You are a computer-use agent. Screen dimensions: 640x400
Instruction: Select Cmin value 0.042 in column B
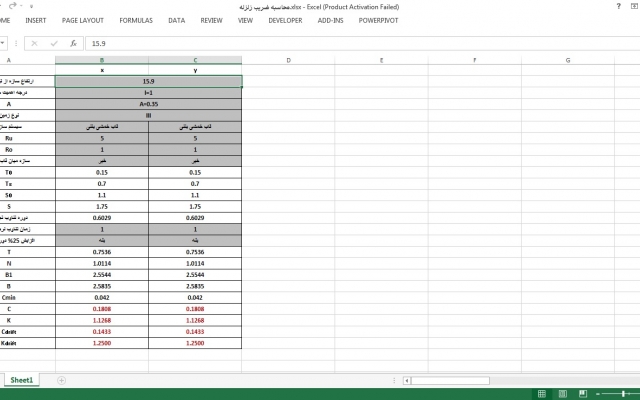[102, 298]
